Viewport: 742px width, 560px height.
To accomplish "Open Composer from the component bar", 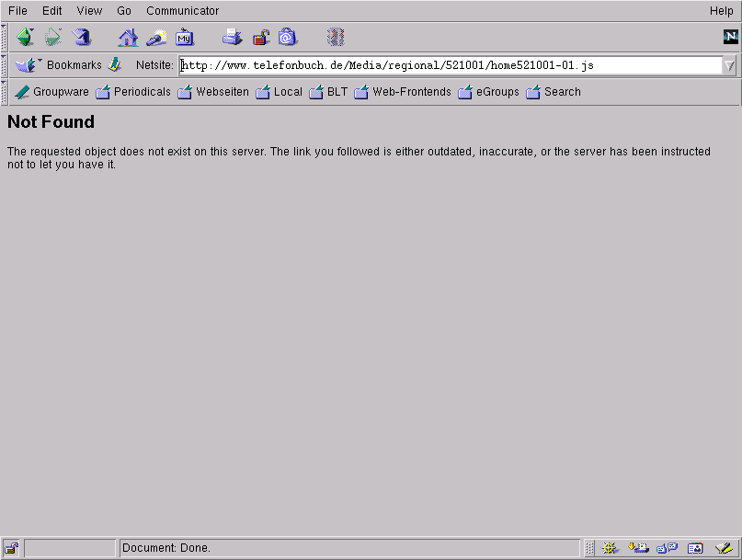I will tap(724, 548).
